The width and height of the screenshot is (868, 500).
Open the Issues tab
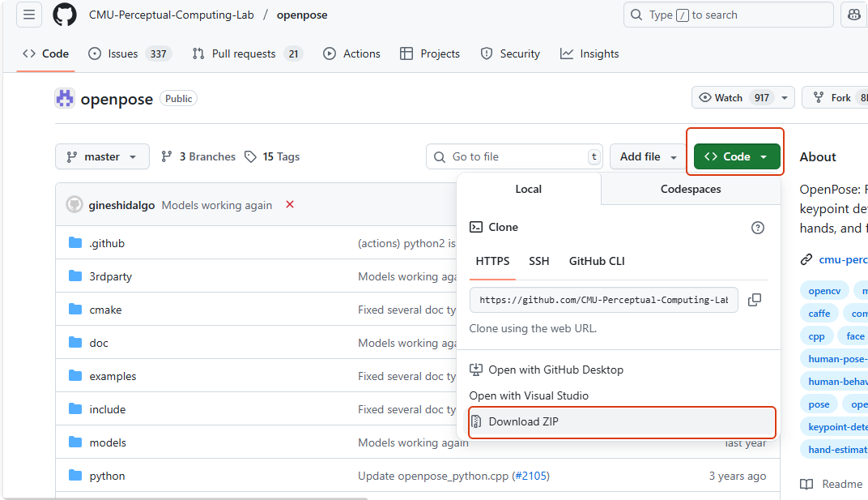pos(130,53)
